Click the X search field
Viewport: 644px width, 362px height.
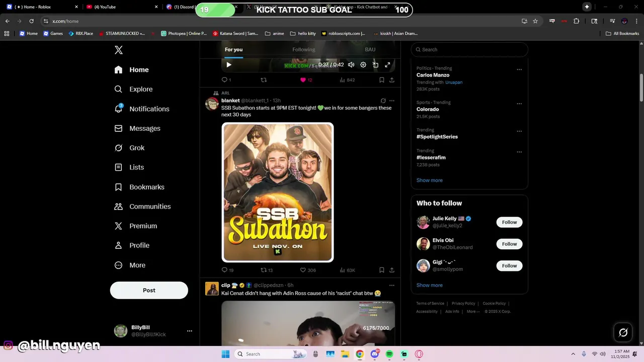coord(469,49)
